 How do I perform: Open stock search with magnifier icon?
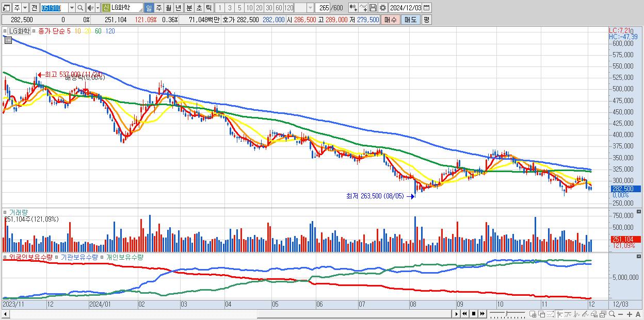coord(81,8)
